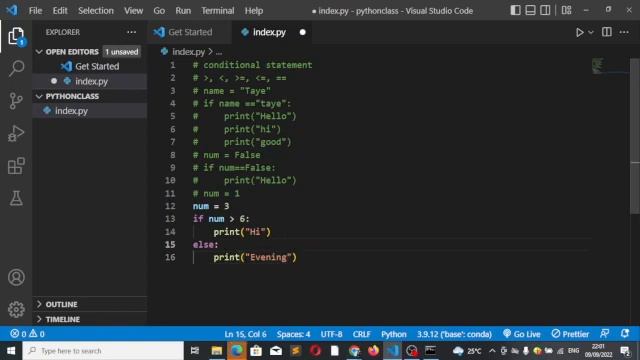Screen dimensions: 640x360
Task: Split the editor to the right
Action: coord(607,32)
